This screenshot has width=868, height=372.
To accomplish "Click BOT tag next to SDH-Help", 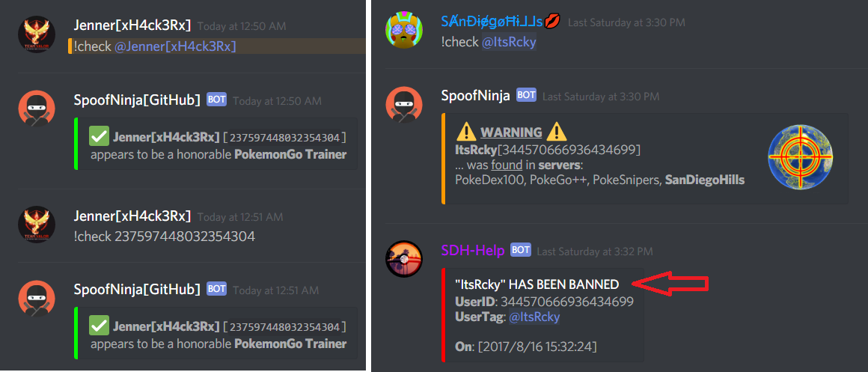I will point(521,250).
